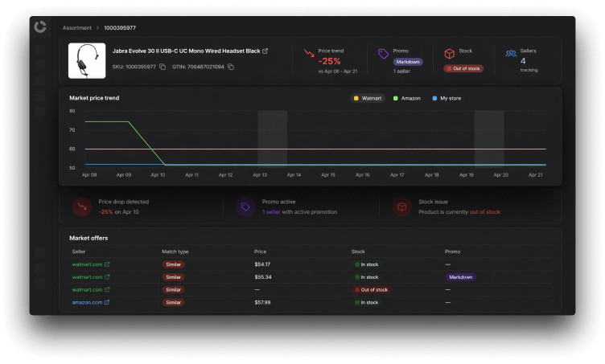Click the Markdown badge under Promo header
Viewport: 605px width, 364px height.
coord(408,62)
